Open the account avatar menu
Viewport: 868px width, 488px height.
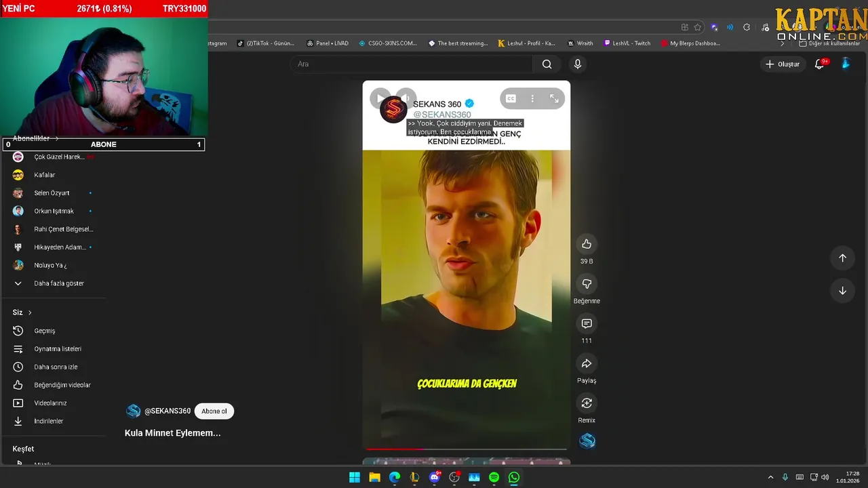pyautogui.click(x=846, y=64)
